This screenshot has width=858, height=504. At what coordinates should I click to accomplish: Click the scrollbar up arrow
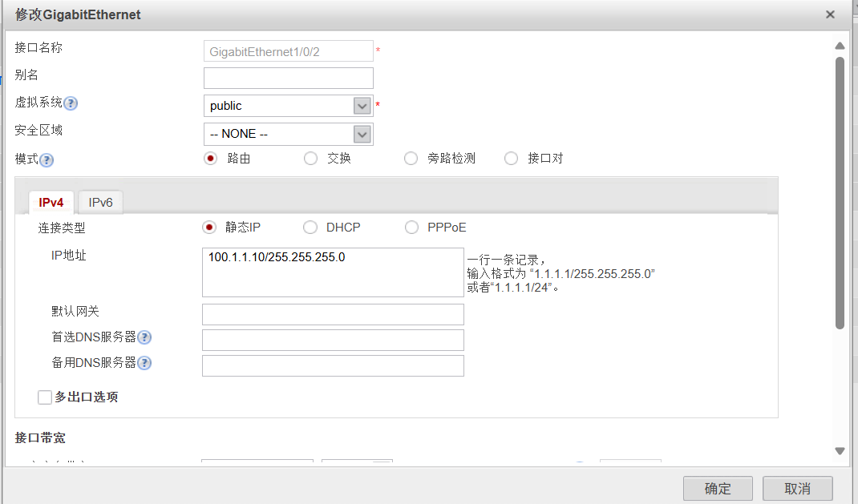pos(840,46)
